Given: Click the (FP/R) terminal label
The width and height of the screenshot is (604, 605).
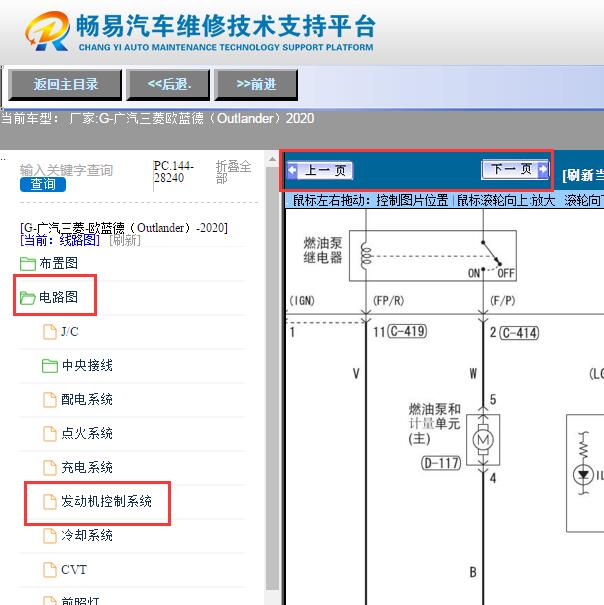Looking at the screenshot, I should pyautogui.click(x=388, y=301).
